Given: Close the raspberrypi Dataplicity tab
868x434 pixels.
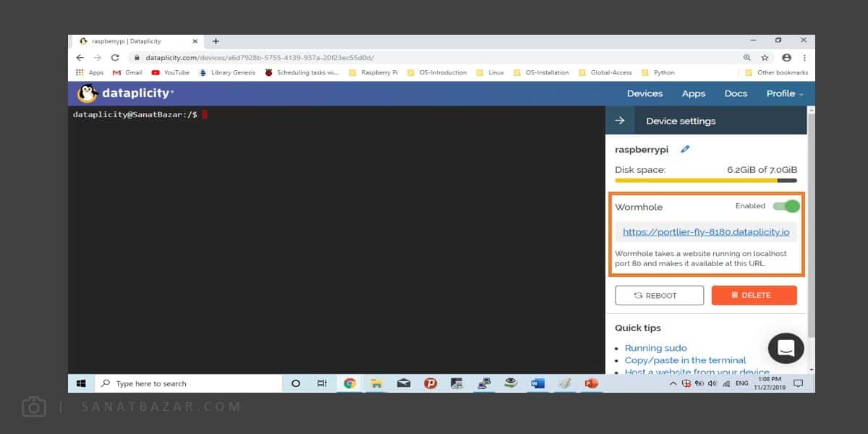Looking at the screenshot, I should (195, 41).
